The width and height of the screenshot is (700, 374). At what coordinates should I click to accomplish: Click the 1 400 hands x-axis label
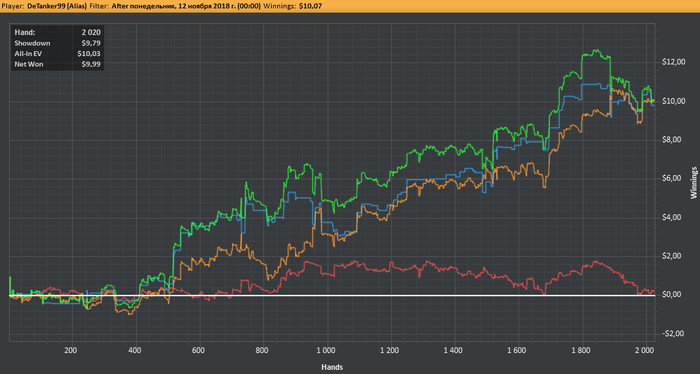click(x=453, y=350)
